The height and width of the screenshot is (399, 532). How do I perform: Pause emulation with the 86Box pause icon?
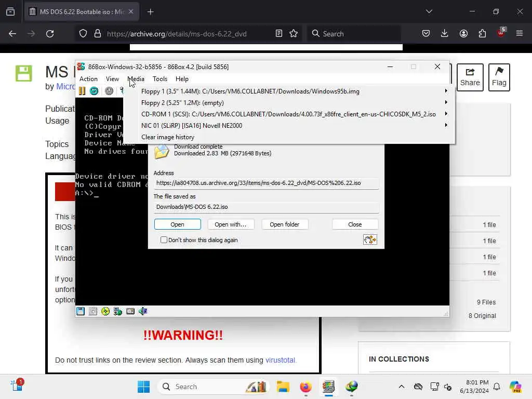pyautogui.click(x=82, y=91)
